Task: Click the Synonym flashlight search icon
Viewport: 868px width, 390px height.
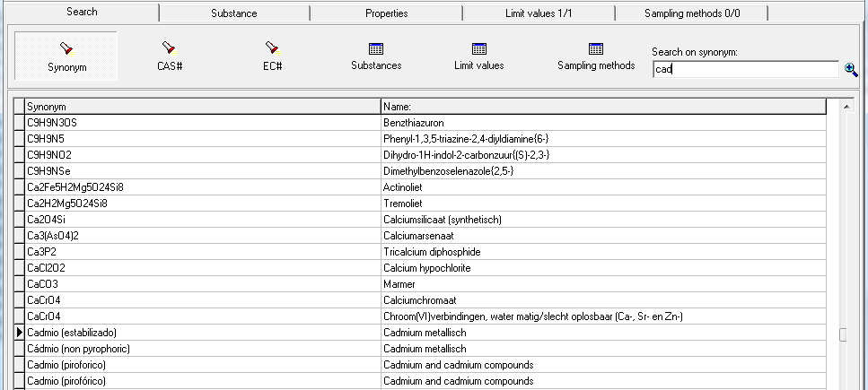Action: tap(66, 48)
